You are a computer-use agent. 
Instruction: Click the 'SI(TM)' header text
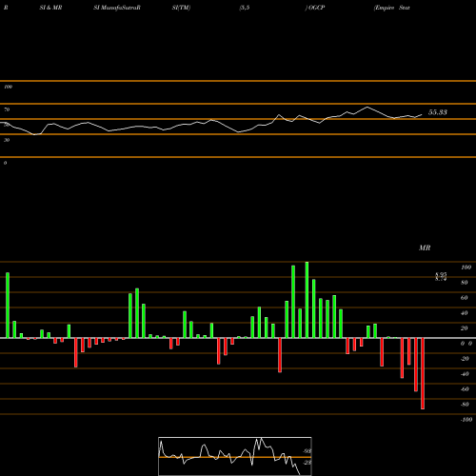pyautogui.click(x=181, y=8)
